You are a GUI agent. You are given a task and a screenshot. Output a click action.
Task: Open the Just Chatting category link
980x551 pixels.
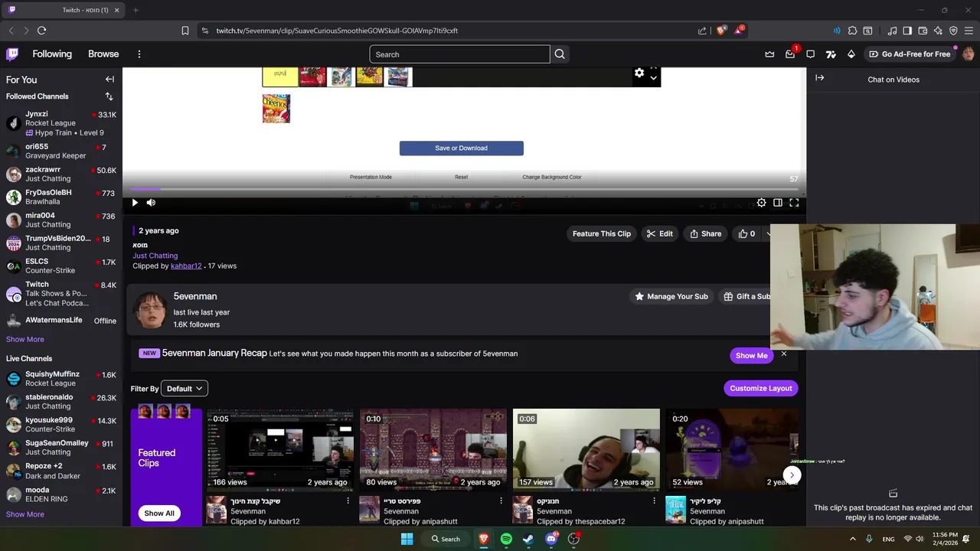coord(155,256)
